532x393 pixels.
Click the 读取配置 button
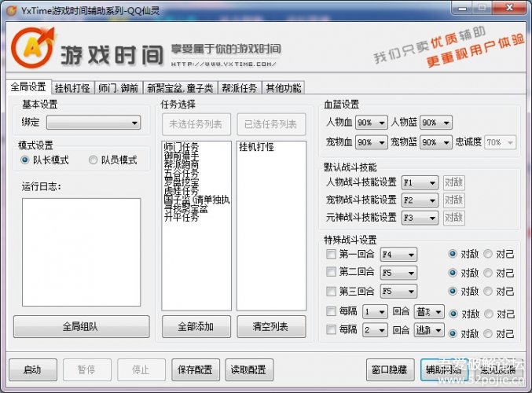pos(249,369)
